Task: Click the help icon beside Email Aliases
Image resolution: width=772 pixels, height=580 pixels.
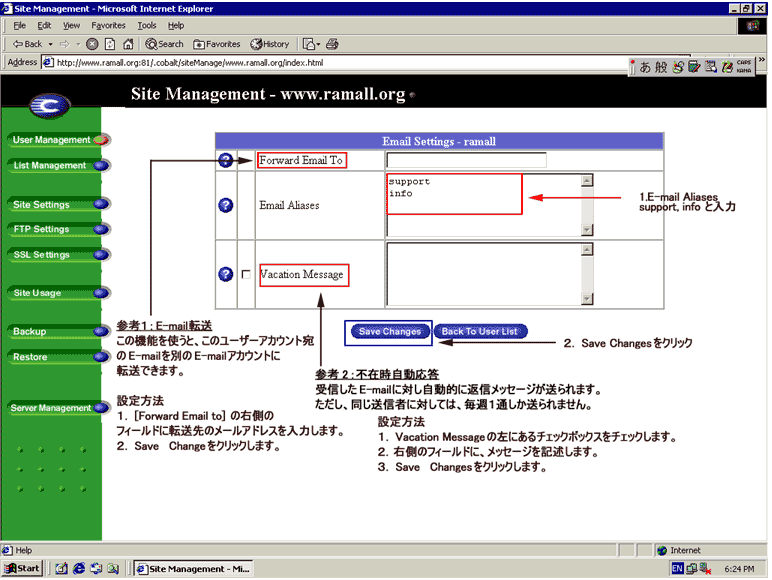Action: (x=226, y=205)
